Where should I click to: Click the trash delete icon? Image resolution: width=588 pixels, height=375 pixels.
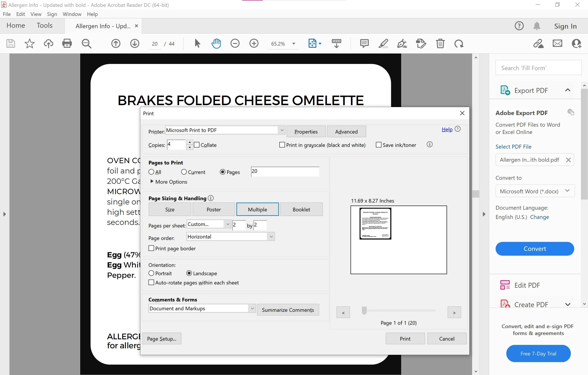[440, 43]
